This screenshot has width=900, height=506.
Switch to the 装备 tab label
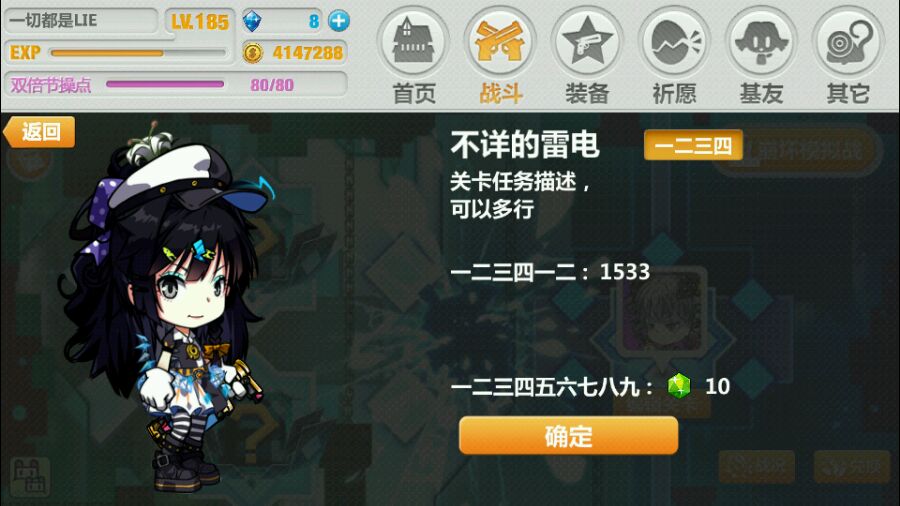[587, 94]
